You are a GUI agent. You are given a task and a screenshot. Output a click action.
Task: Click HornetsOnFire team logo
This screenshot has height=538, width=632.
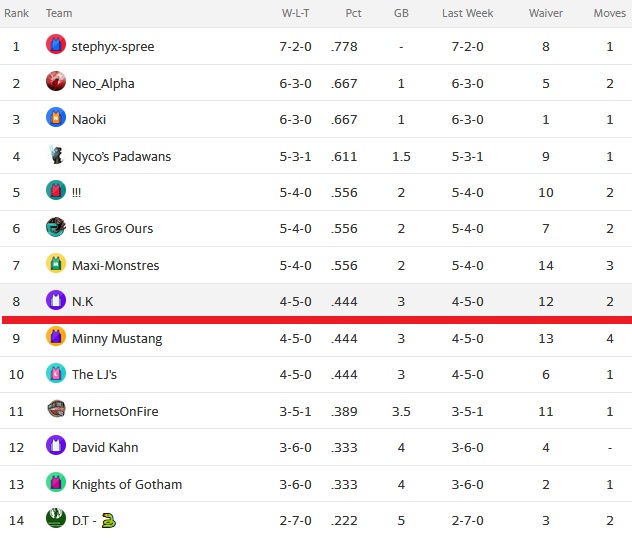56,409
